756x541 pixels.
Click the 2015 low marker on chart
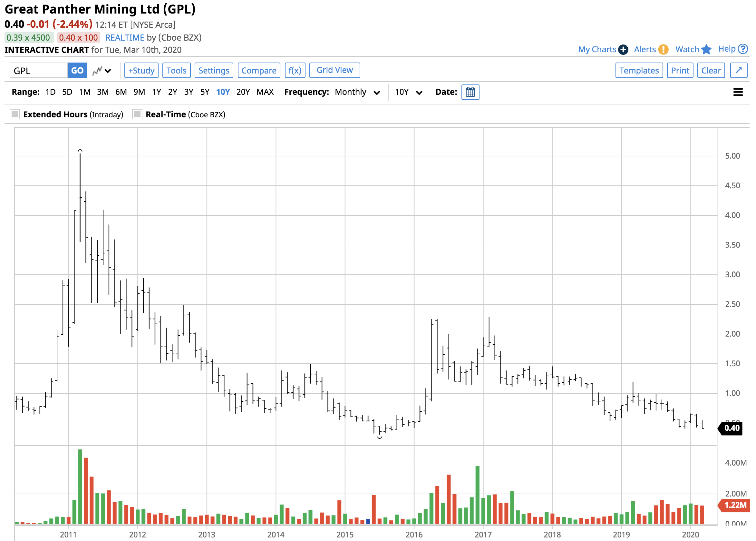(x=380, y=437)
